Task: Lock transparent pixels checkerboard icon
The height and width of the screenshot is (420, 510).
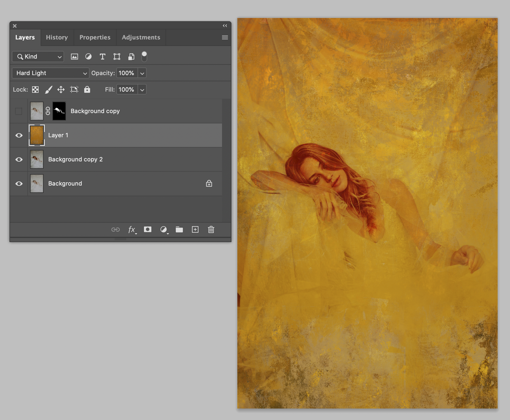Action: tap(35, 90)
